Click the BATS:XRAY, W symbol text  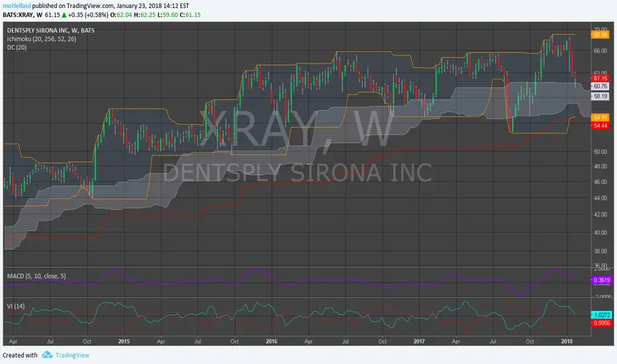click(23, 15)
